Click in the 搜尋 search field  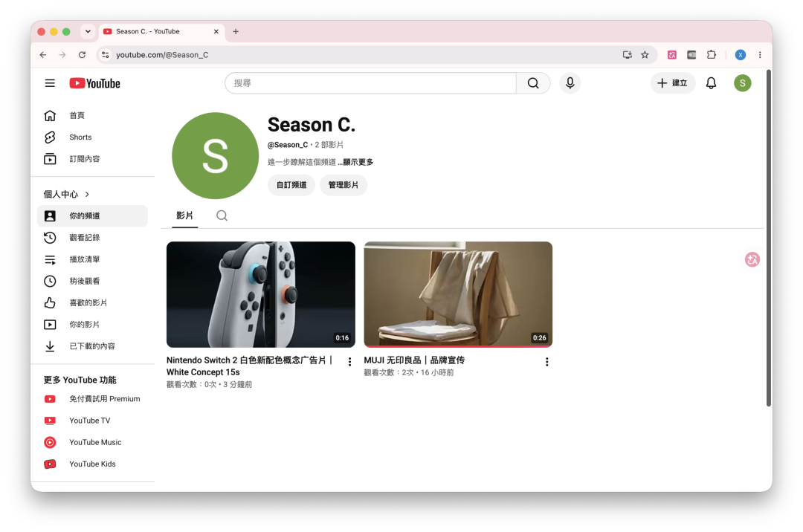[370, 83]
